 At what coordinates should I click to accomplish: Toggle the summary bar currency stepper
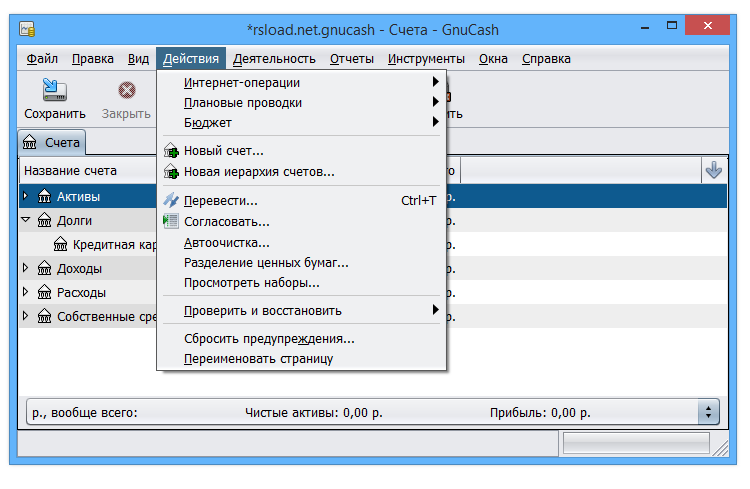pos(708,412)
